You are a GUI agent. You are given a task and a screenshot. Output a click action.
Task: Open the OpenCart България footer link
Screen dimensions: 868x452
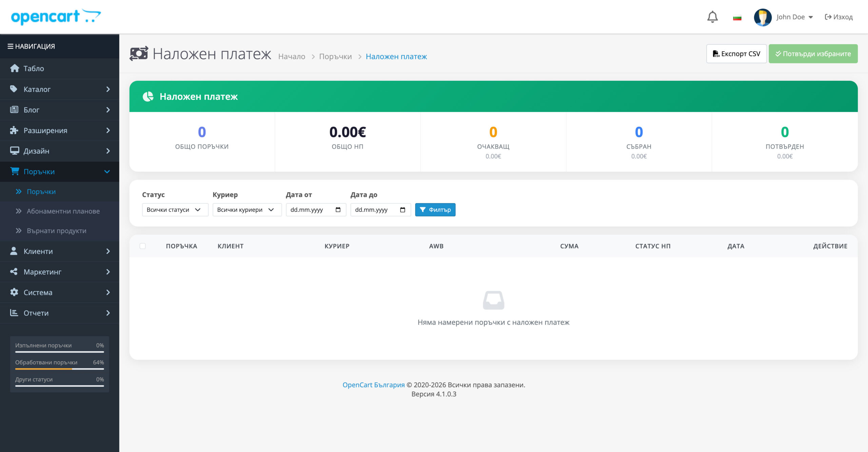[373, 385]
